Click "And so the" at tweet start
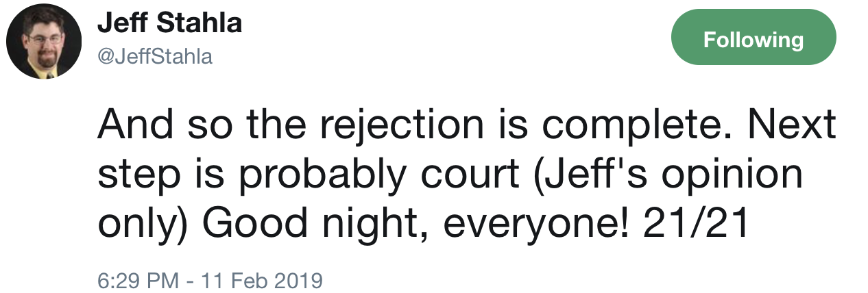The width and height of the screenshot is (868, 293). point(191,127)
